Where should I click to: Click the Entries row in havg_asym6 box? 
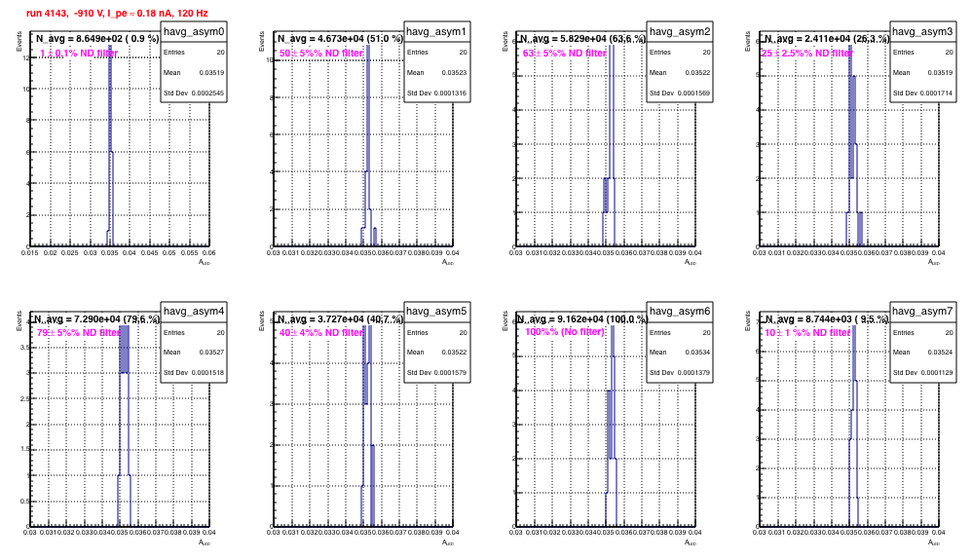[680, 332]
